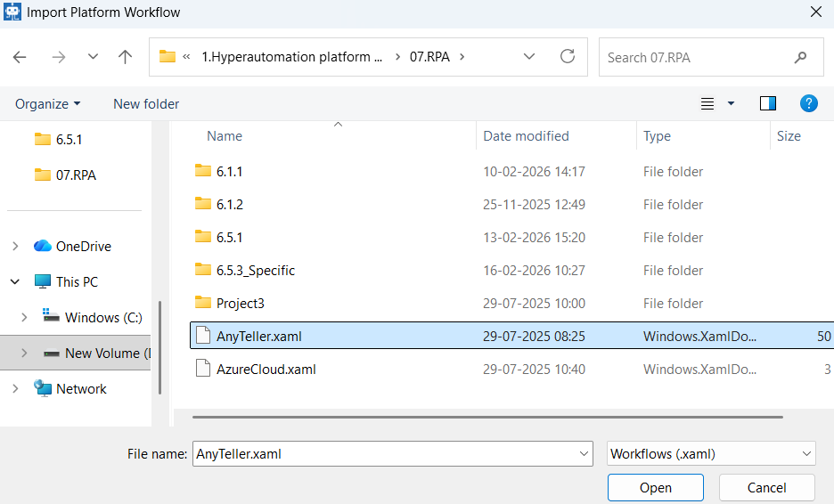Open the File name history dropdown arrow
This screenshot has height=504, width=834.
[x=584, y=454]
